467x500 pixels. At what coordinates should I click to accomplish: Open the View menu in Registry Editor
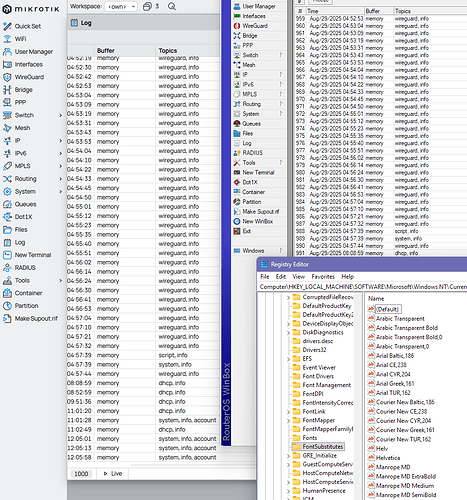pos(299,277)
